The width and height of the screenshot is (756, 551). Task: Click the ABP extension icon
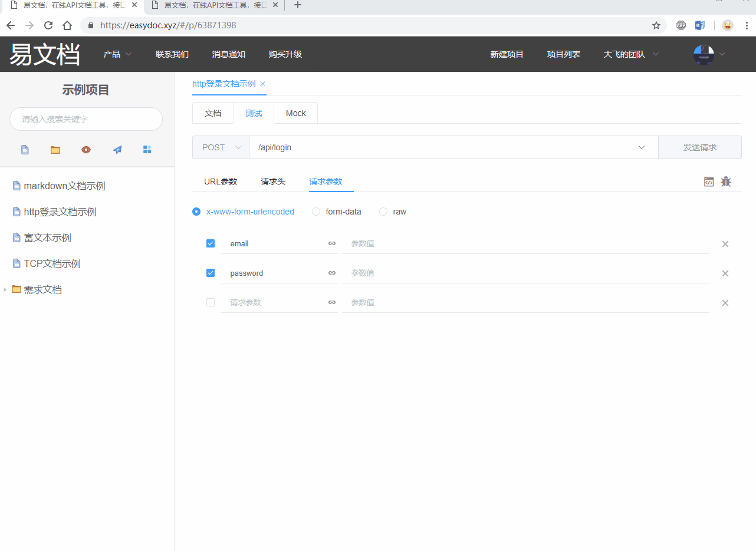coord(681,25)
